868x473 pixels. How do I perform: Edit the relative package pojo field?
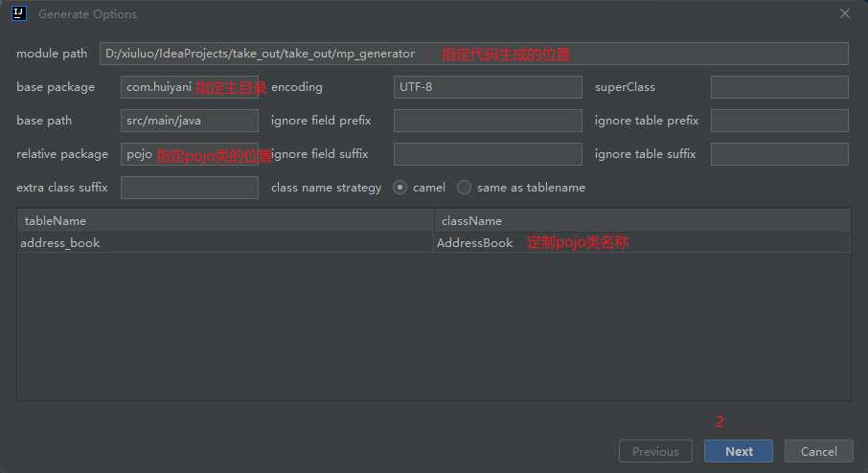coord(189,154)
